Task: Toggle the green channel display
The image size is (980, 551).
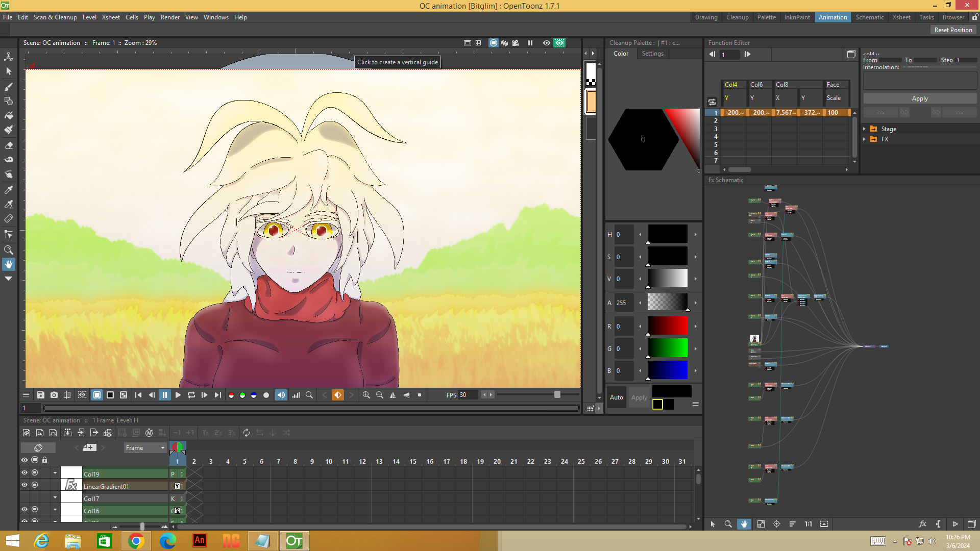Action: point(242,395)
